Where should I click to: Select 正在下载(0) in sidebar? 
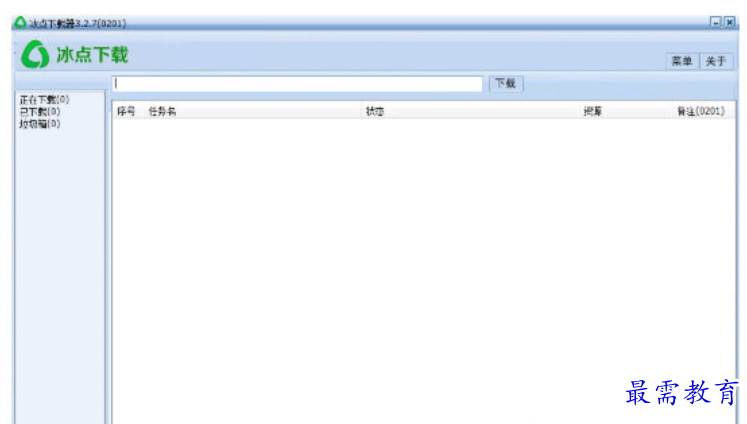[44, 100]
